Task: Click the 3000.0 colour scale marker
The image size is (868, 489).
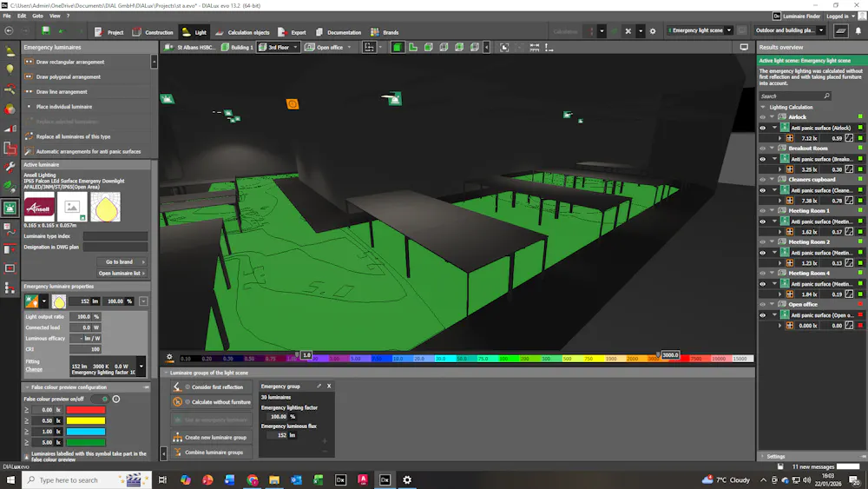Action: click(x=670, y=355)
